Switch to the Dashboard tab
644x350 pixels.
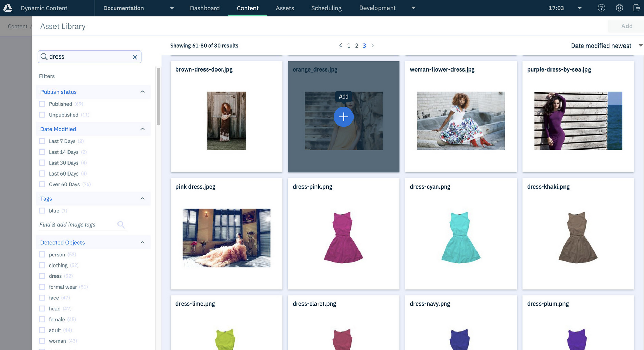pyautogui.click(x=205, y=8)
